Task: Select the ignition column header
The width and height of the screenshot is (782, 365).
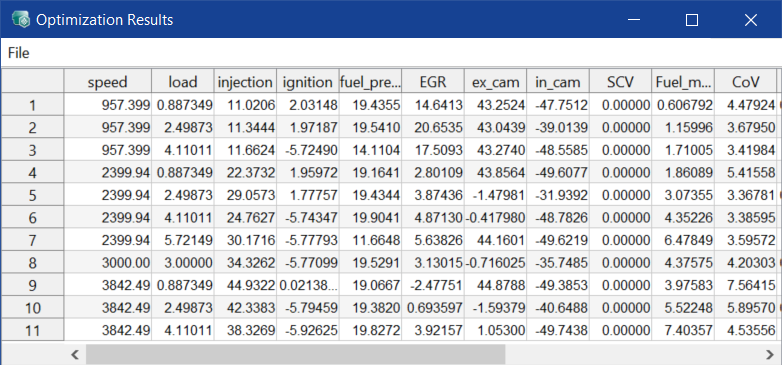Action: coord(308,81)
